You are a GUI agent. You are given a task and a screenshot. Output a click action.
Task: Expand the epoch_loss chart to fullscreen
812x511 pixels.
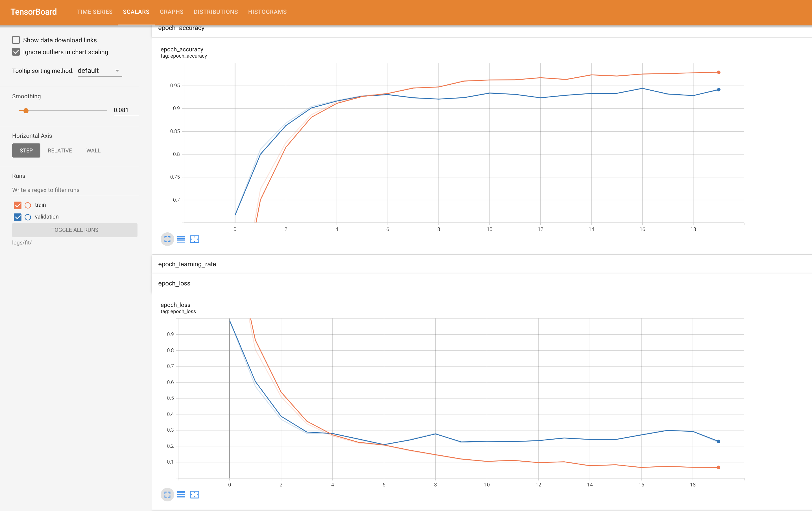click(x=167, y=495)
